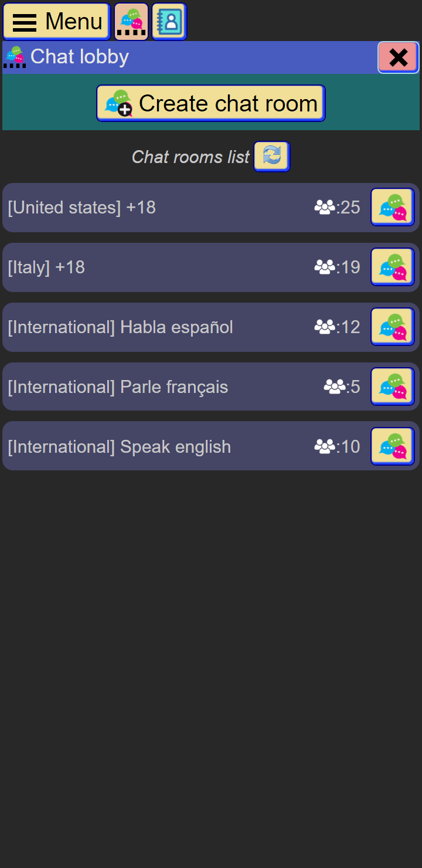422x868 pixels.
Task: Join the [International] Habla español room
Action: (392, 327)
